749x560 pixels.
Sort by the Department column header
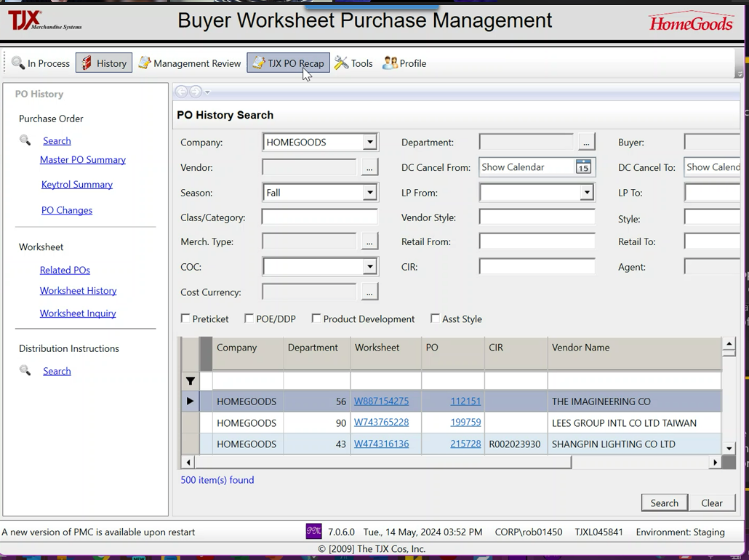point(317,353)
